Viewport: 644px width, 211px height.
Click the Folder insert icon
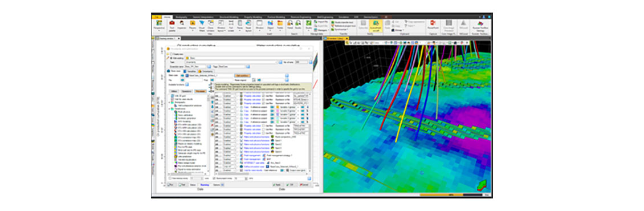[280, 26]
